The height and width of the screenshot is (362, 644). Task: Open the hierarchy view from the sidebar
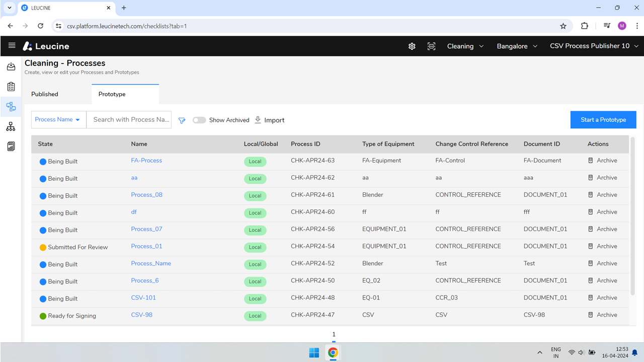click(x=11, y=126)
